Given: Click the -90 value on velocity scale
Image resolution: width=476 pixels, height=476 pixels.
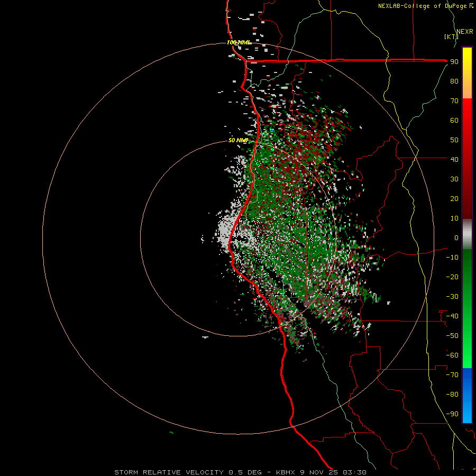Looking at the screenshot, I should (452, 414).
